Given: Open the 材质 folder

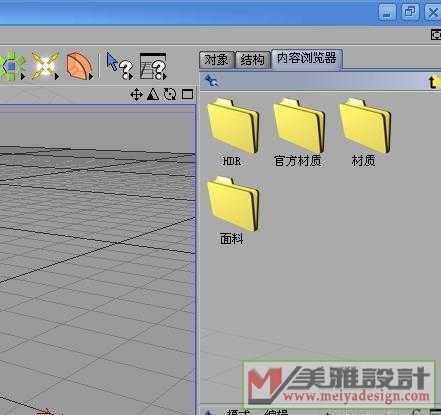Looking at the screenshot, I should (364, 132).
